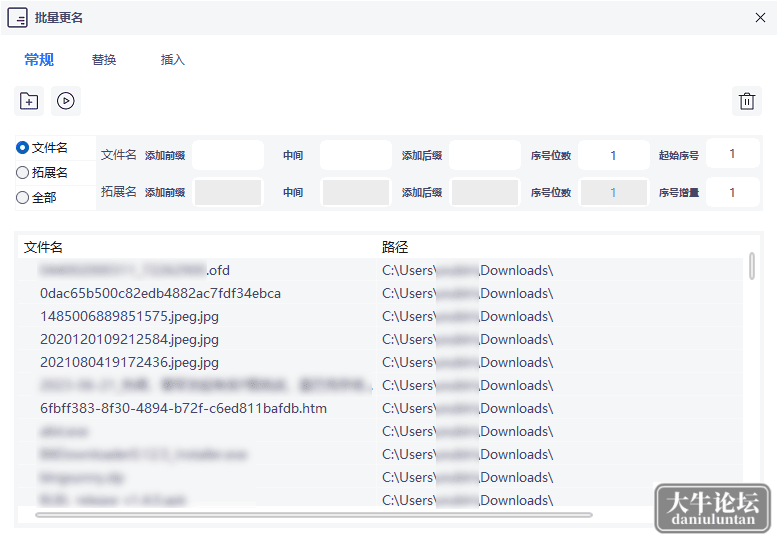
Task: Select the 拓展名 radio option
Action: click(x=42, y=173)
